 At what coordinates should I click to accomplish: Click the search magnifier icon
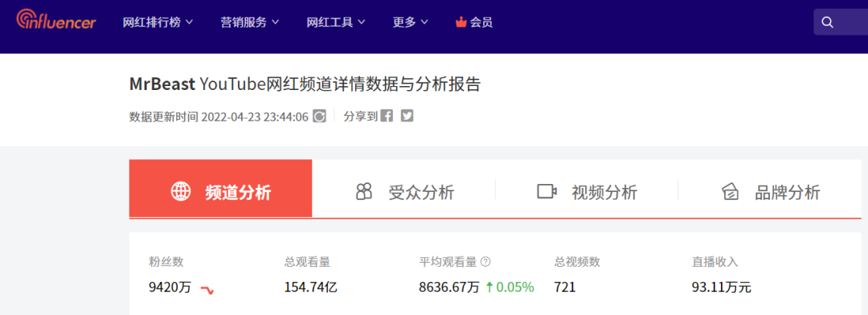point(827,22)
